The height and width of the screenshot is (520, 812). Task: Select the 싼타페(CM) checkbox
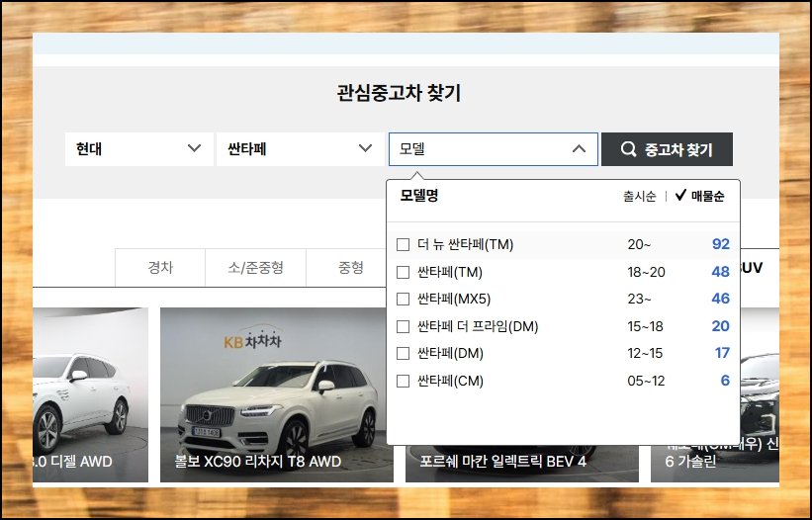(x=403, y=381)
